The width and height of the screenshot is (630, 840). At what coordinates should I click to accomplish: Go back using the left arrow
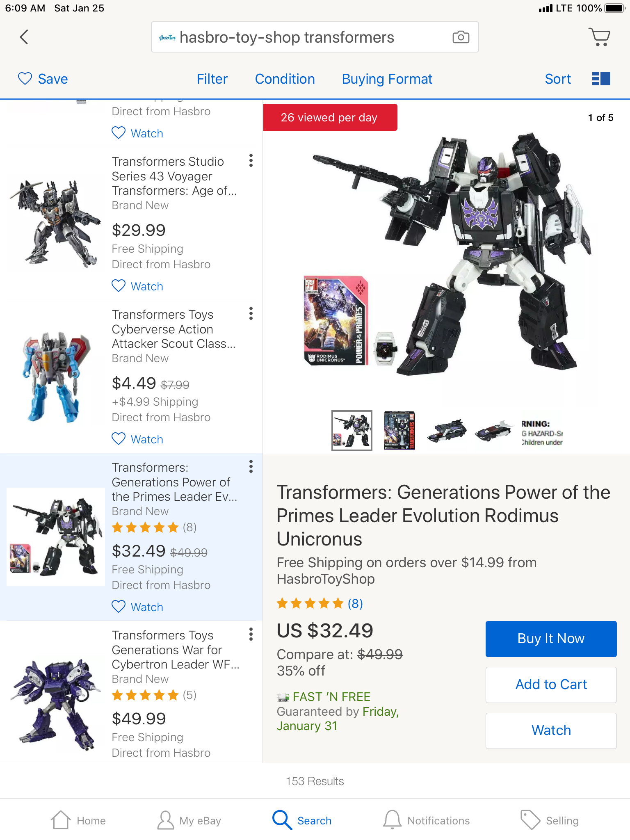24,37
